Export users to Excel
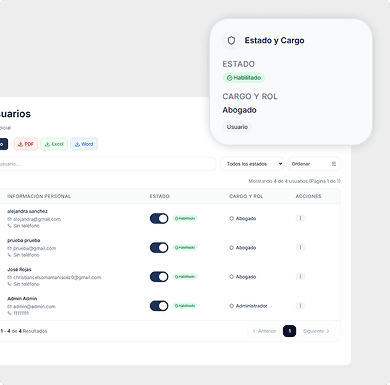Viewport: 390px width, 385px height. (54, 144)
